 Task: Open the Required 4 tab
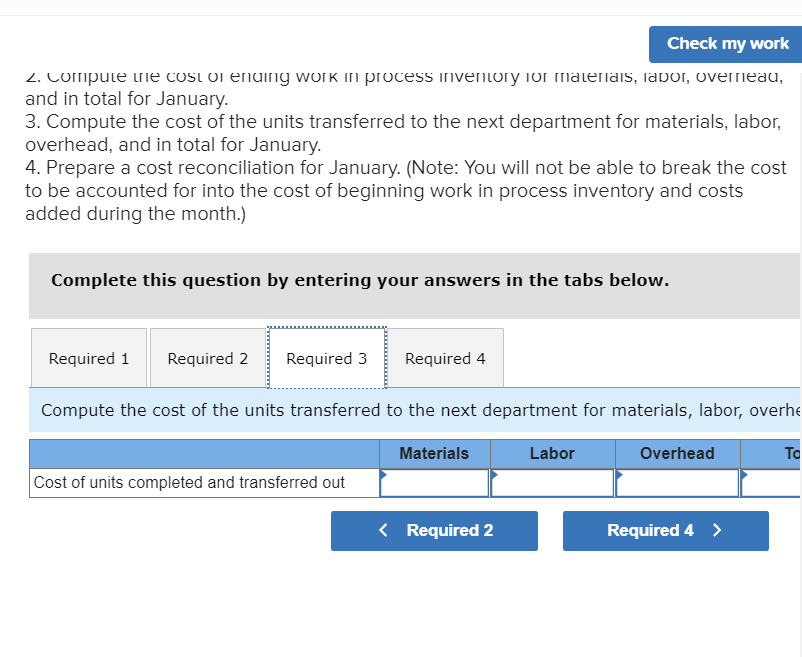[444, 357]
